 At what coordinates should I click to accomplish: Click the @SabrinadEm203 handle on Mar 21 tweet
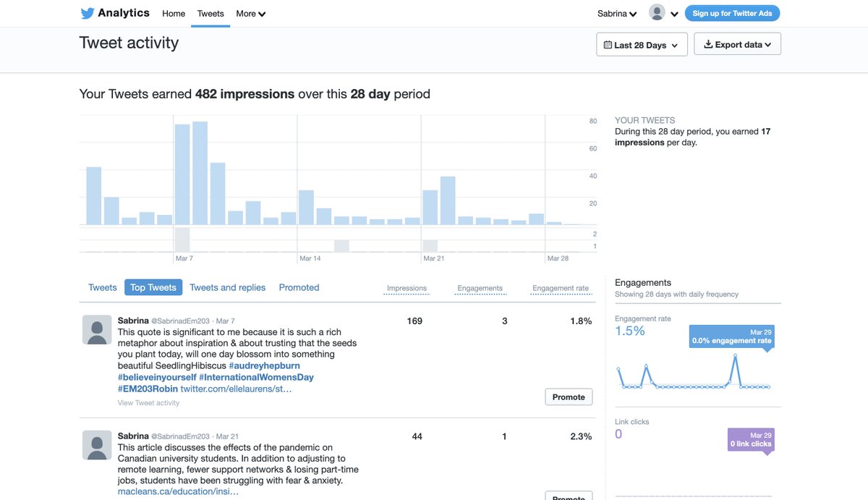181,436
